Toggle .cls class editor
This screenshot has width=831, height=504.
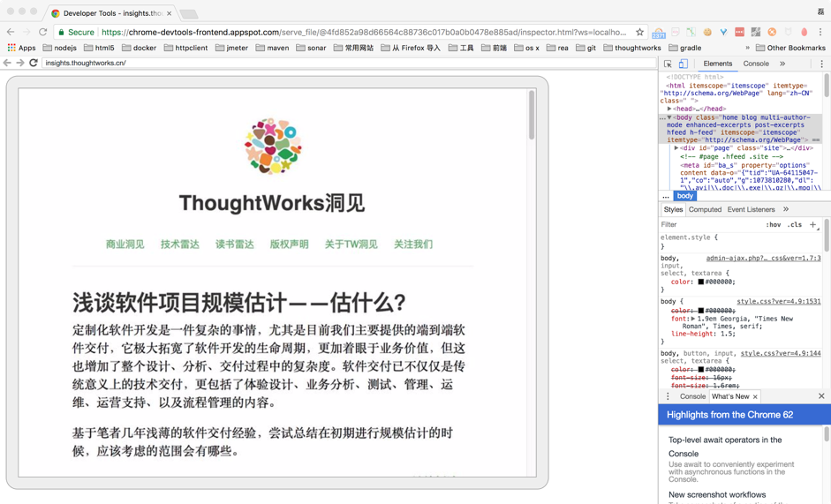click(x=795, y=225)
